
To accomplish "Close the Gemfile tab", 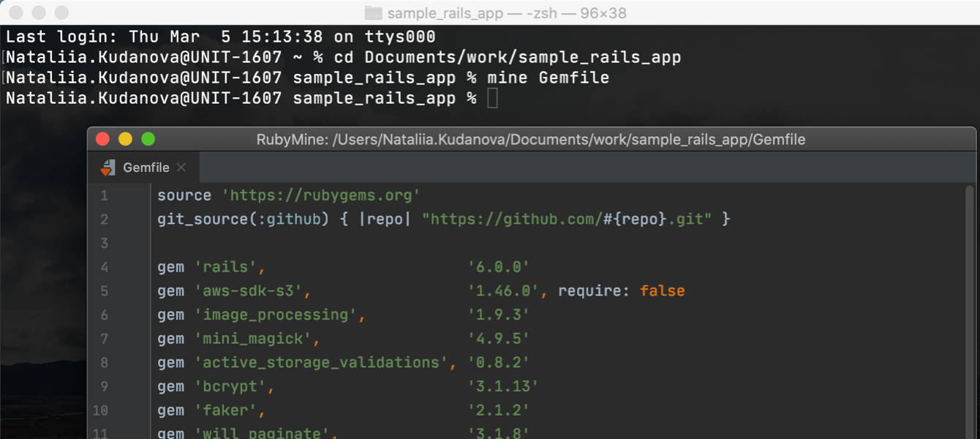I will 181,168.
